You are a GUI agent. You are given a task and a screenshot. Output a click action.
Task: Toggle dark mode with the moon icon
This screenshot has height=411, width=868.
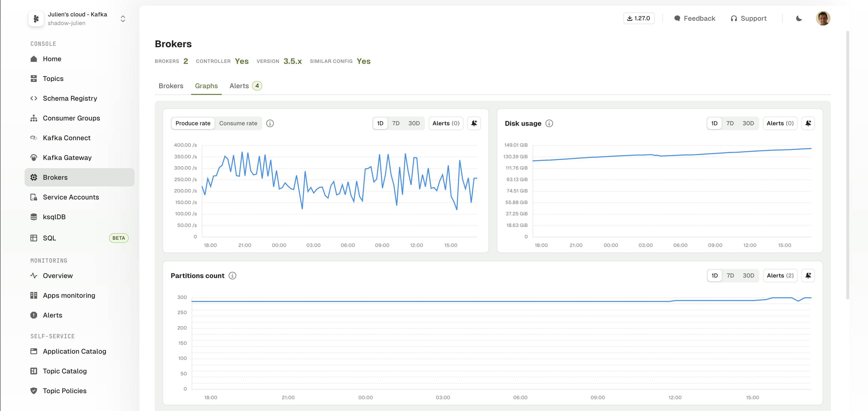click(799, 19)
